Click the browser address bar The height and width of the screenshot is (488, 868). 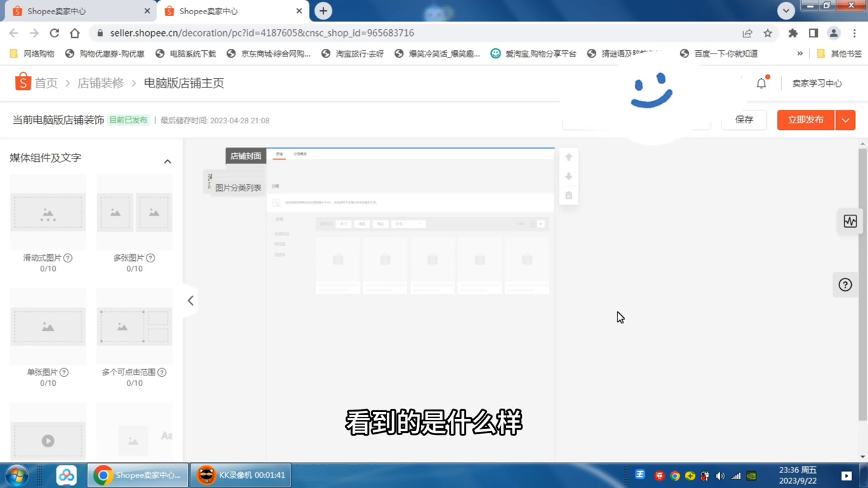click(x=271, y=33)
